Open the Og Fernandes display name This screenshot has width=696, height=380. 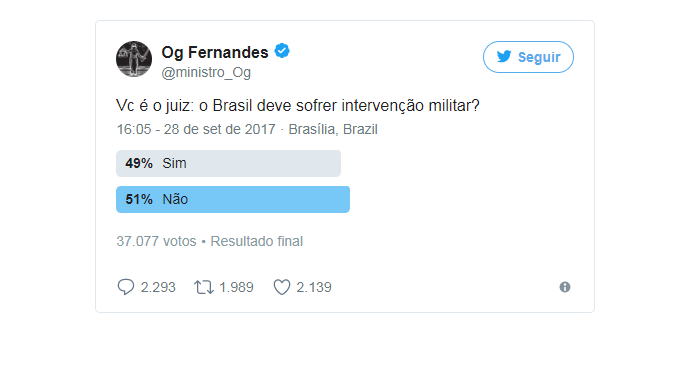(x=215, y=52)
